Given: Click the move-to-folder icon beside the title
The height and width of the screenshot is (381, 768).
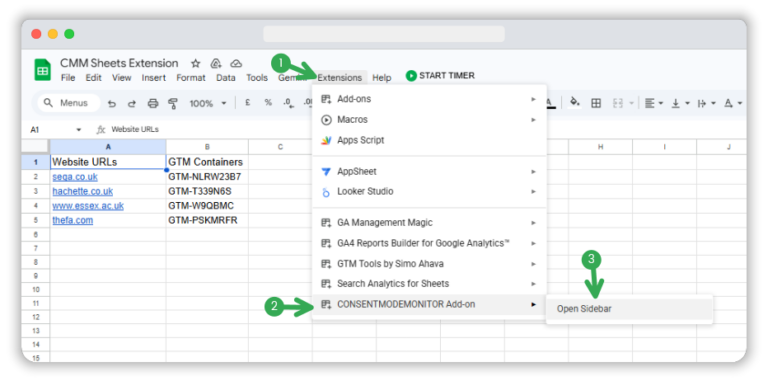Looking at the screenshot, I should pos(216,64).
